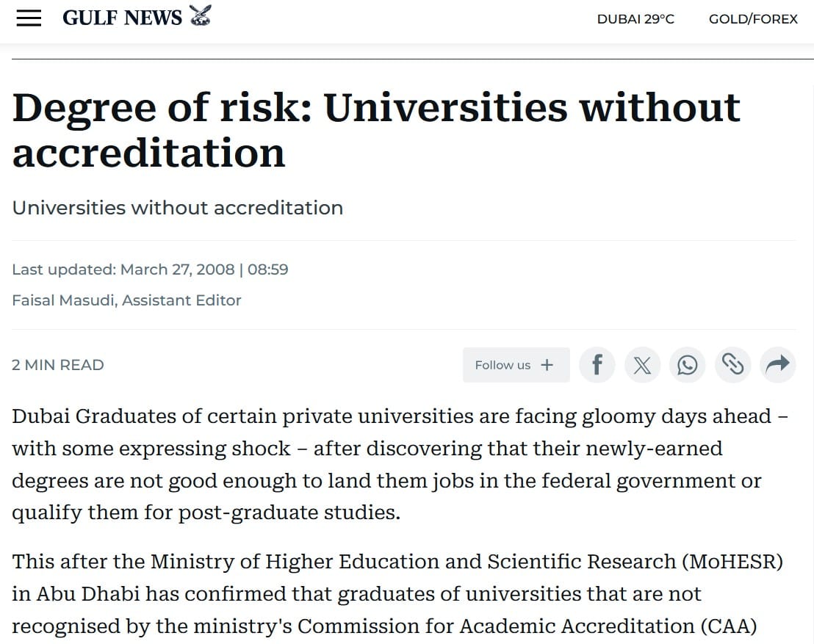This screenshot has height=644, width=814.
Task: Click the Last updated March 27, 2008 timestamp
Action: point(150,269)
